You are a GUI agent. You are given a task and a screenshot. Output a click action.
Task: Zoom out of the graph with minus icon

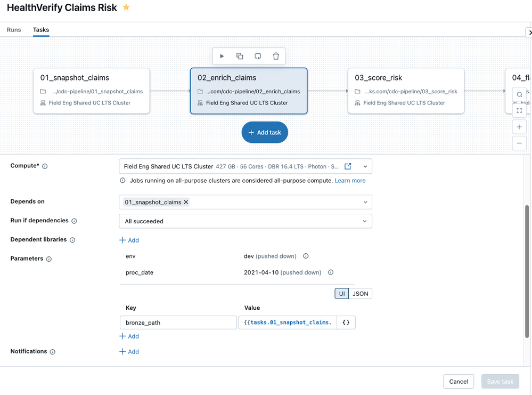pos(519,143)
